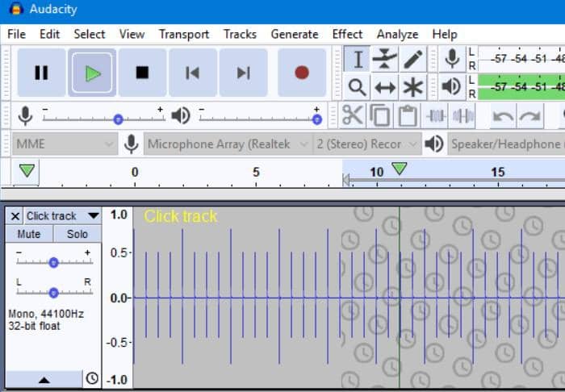This screenshot has height=392, width=565.
Task: Select the Multi-Tool asterisk icon
Action: click(x=412, y=87)
